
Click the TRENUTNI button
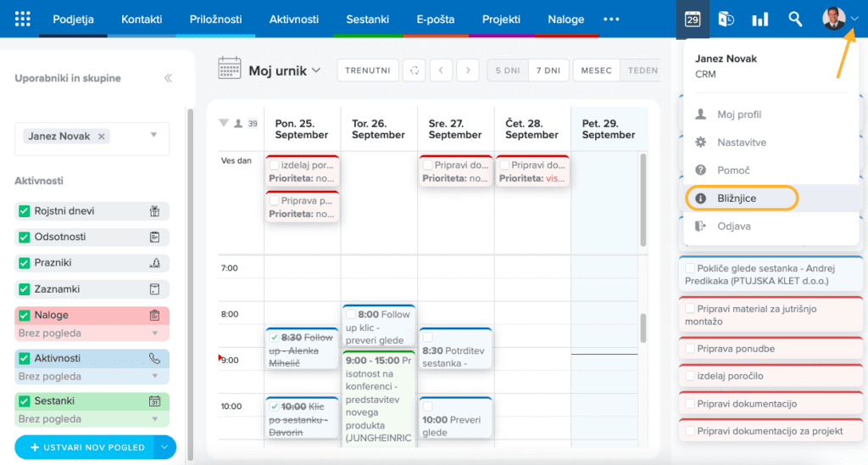(367, 70)
